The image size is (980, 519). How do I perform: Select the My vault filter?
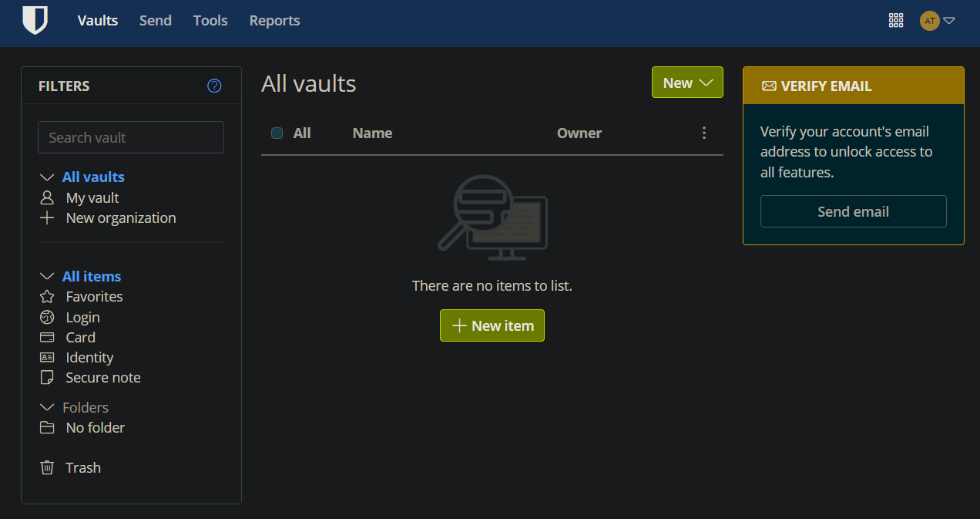click(92, 197)
